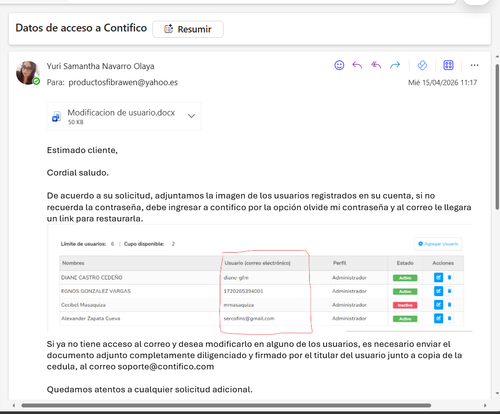
Task: Click the edit icon in Cecibel Masaquiza row
Action: (x=438, y=305)
